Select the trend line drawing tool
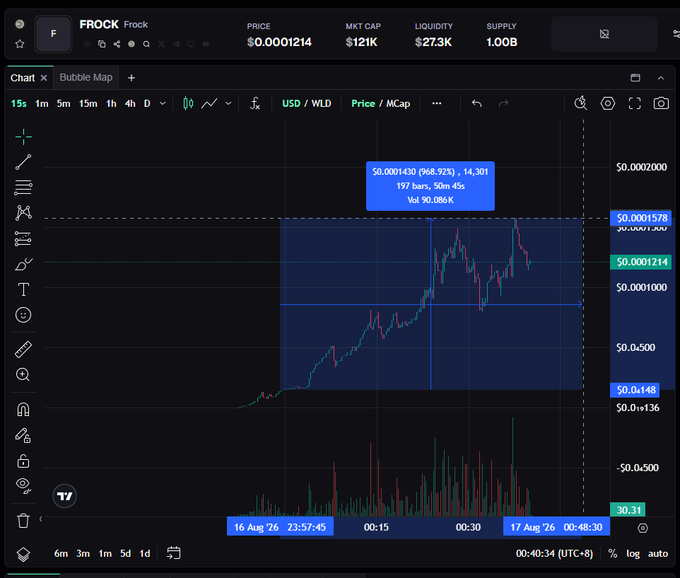Screen dimensions: 680x578 coord(23,162)
